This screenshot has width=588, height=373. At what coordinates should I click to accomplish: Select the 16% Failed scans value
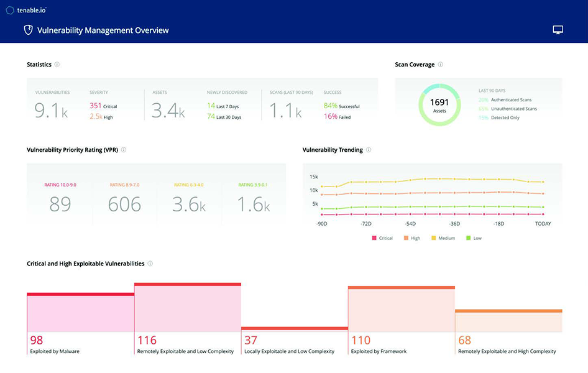337,117
